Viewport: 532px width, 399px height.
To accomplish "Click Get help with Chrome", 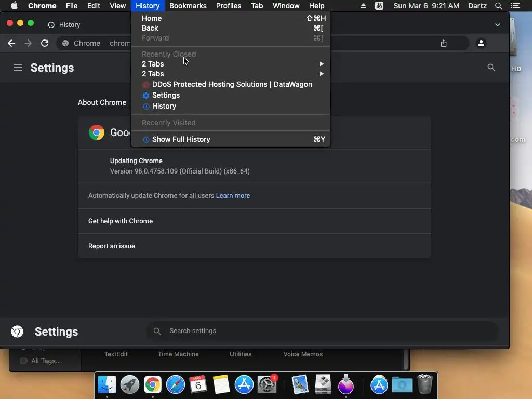I will (x=255, y=221).
